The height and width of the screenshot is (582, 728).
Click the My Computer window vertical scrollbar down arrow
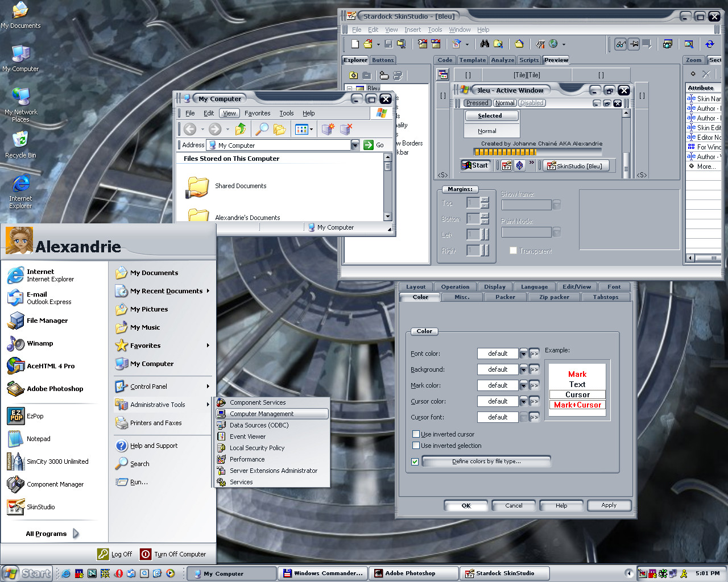point(388,217)
